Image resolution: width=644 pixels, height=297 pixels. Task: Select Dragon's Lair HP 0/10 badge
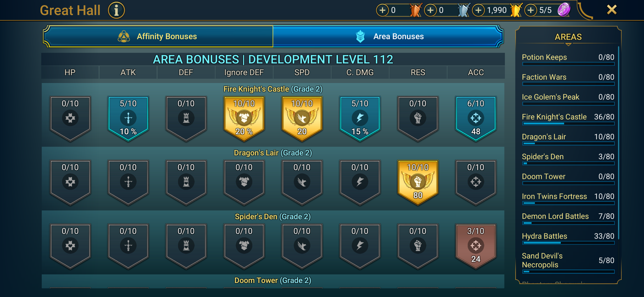tap(70, 182)
